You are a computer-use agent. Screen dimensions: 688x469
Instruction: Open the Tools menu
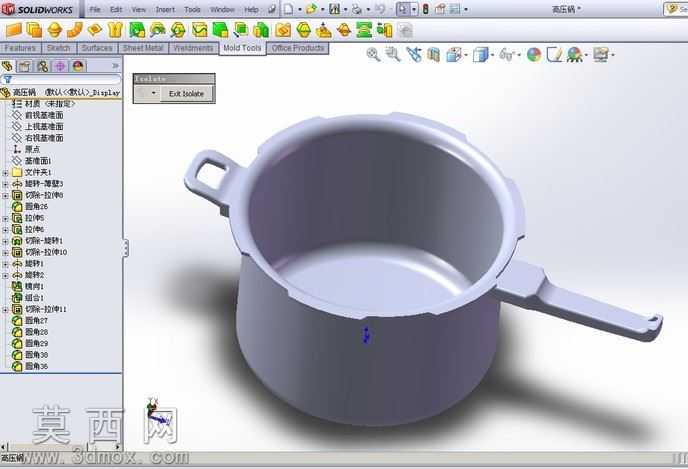(192, 9)
